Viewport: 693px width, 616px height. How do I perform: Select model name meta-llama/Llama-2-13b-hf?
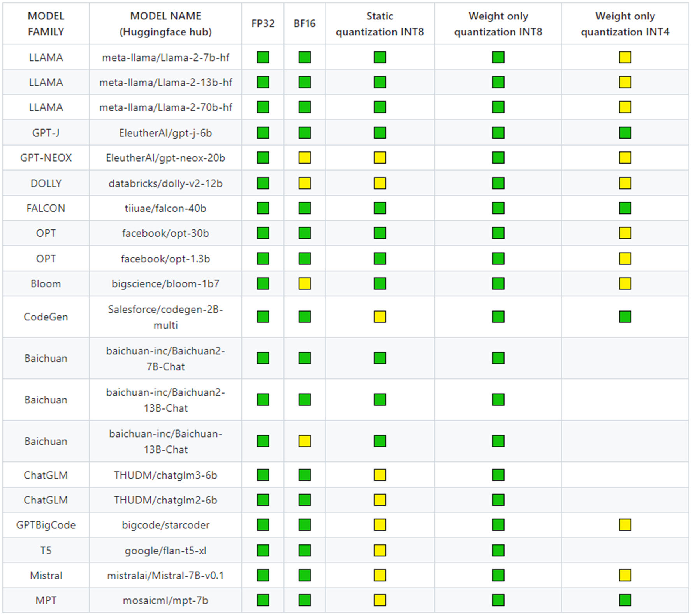[165, 83]
